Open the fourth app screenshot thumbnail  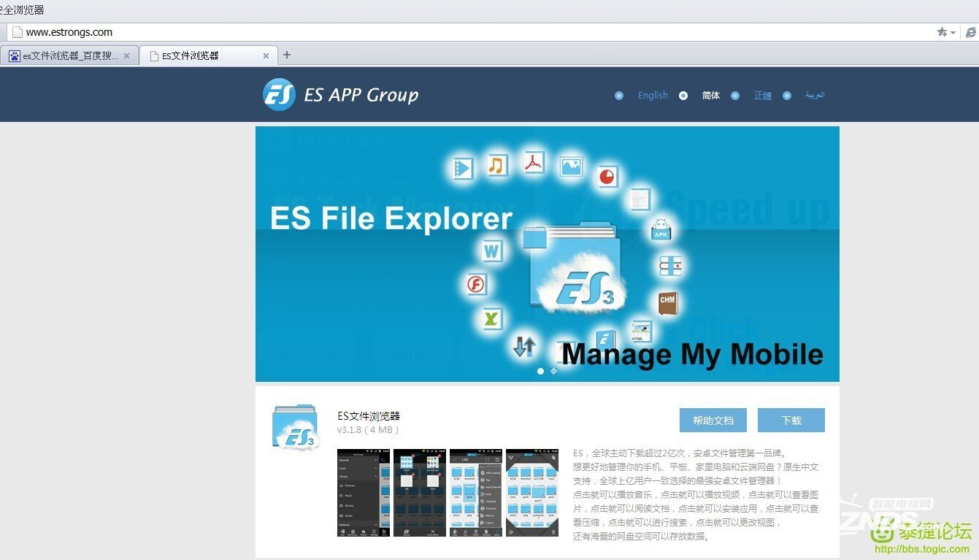(532, 493)
